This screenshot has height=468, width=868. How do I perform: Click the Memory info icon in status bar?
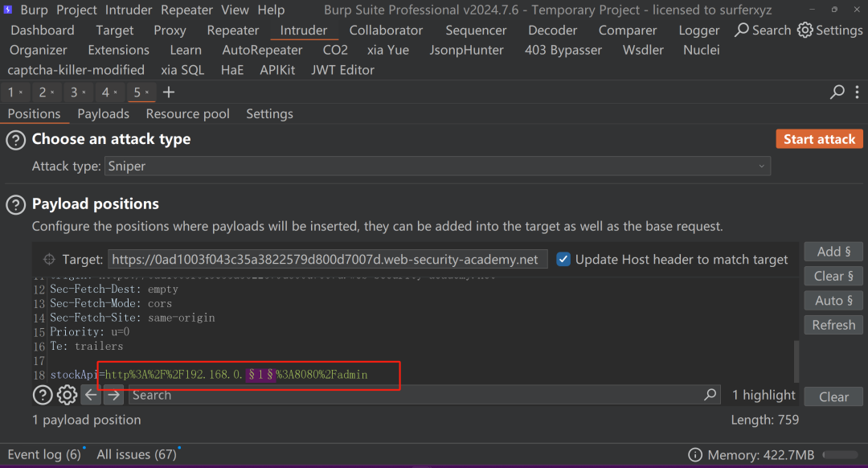695,454
